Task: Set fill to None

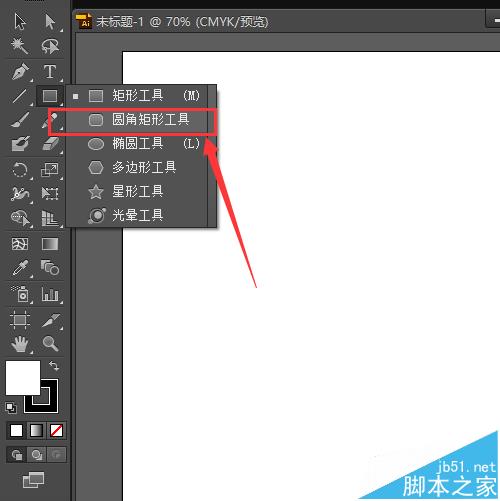Action: [x=56, y=430]
